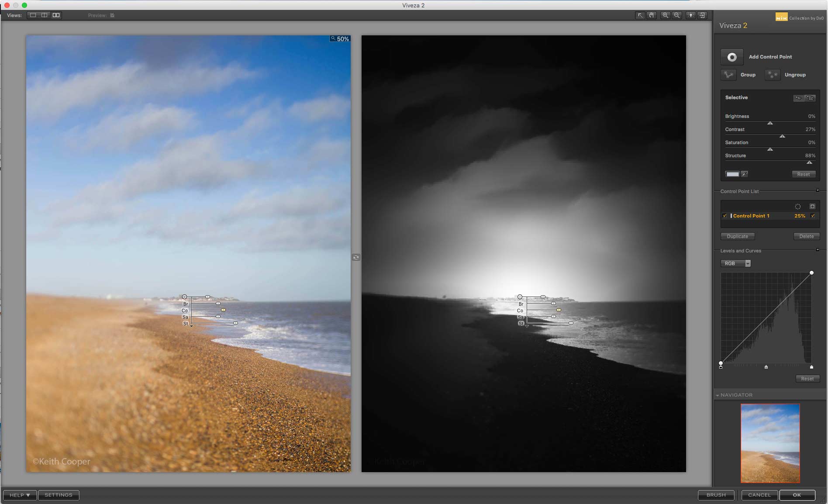Click inside the curves histogram graph
Screen dimensions: 828x504
click(766, 318)
